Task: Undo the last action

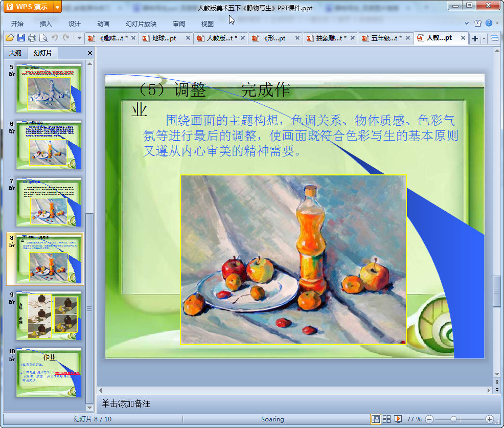Action: pyautogui.click(x=55, y=38)
